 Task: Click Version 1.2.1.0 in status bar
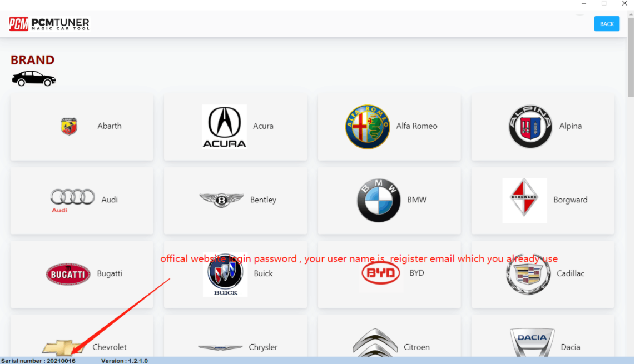pyautogui.click(x=125, y=361)
